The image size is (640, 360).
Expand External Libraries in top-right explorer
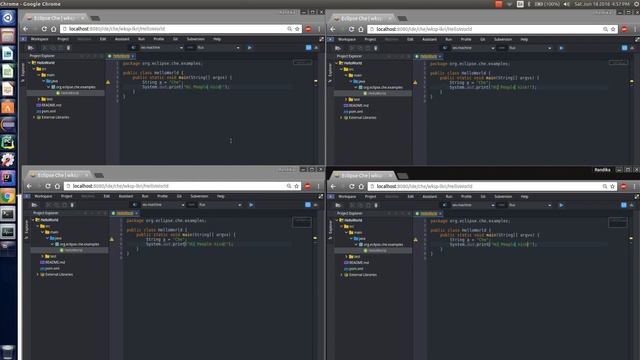pos(341,118)
